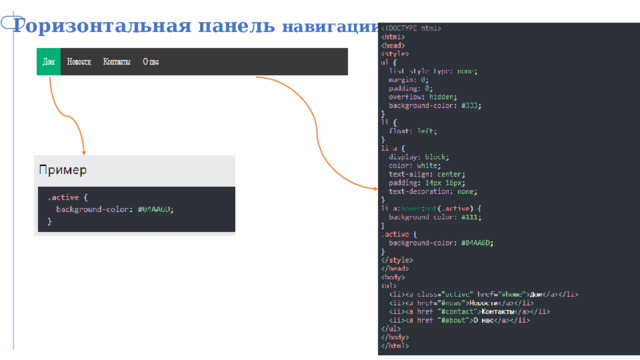This screenshot has height=360, width=640.
Task: Select the code line with href="#home"
Action: (x=483, y=294)
